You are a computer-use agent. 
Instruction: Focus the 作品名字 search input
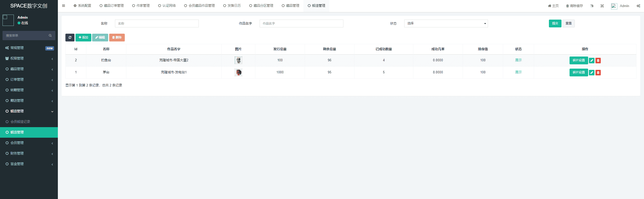tap(301, 23)
